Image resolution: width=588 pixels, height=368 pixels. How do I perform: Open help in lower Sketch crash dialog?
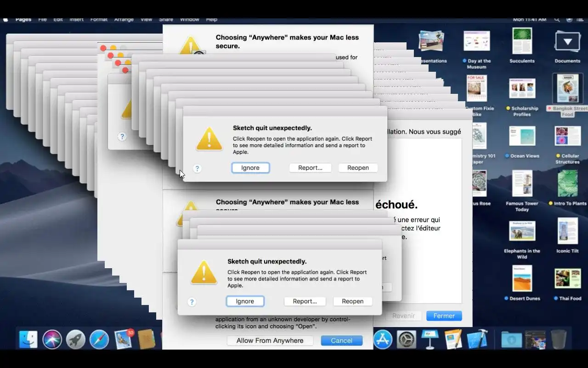(x=192, y=302)
